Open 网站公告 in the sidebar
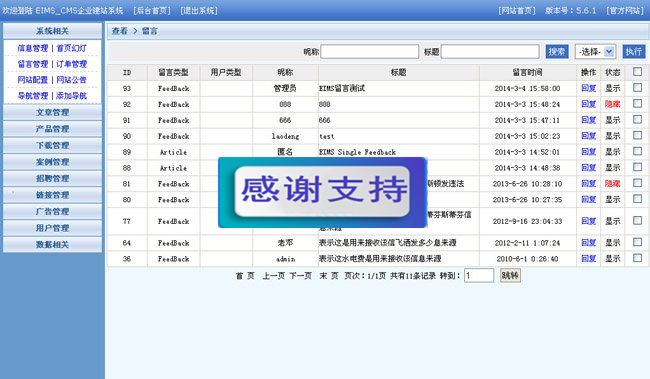Image resolution: width=650 pixels, height=379 pixels. pyautogui.click(x=71, y=80)
